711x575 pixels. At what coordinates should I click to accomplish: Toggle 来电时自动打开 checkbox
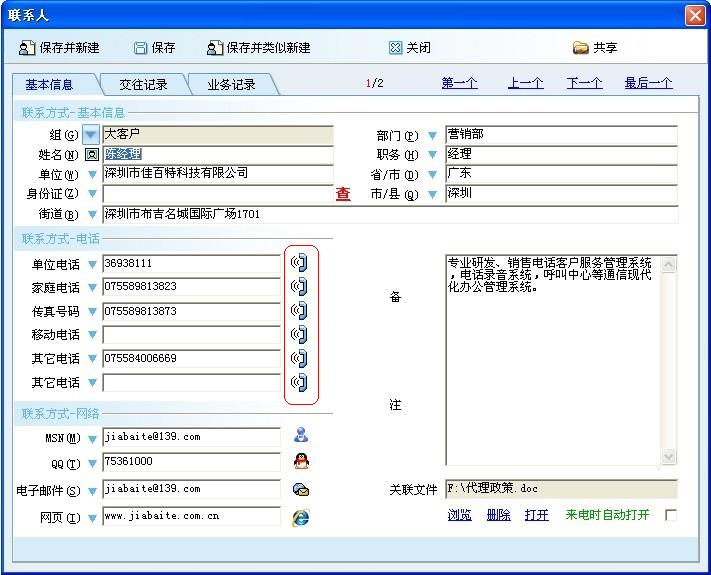click(671, 515)
